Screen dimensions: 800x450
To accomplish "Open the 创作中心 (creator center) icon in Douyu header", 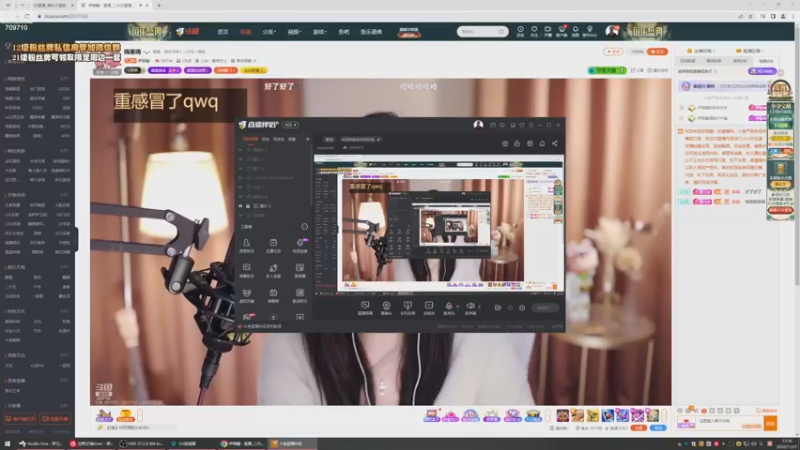I will click(590, 31).
